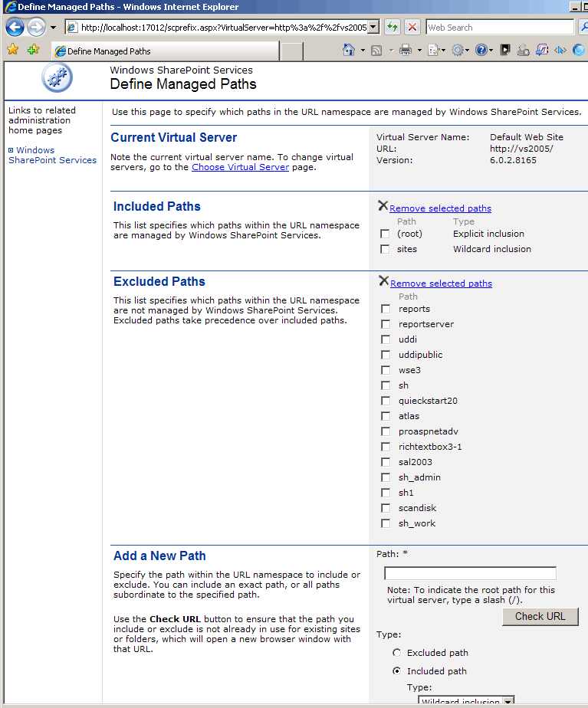Open the Favorites Center star icon
The height and width of the screenshot is (708, 588).
tap(12, 49)
